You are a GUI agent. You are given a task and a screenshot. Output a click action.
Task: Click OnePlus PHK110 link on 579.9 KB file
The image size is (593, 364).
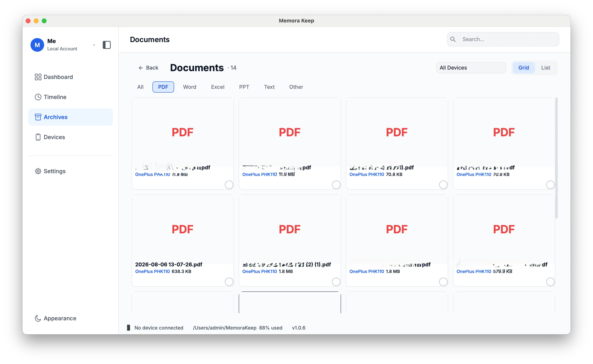click(x=473, y=271)
